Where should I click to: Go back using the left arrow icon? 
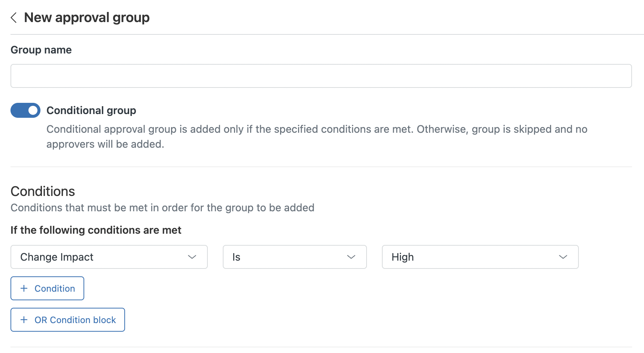(14, 18)
